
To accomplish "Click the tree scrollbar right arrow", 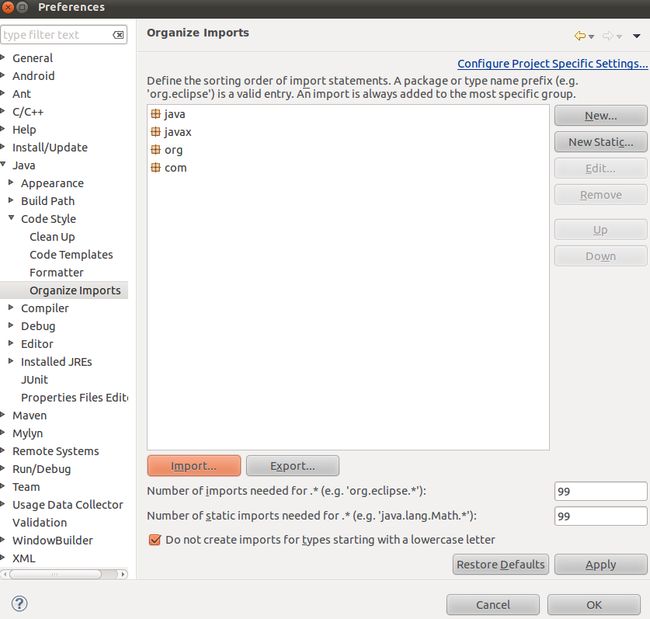I will click(x=123, y=574).
